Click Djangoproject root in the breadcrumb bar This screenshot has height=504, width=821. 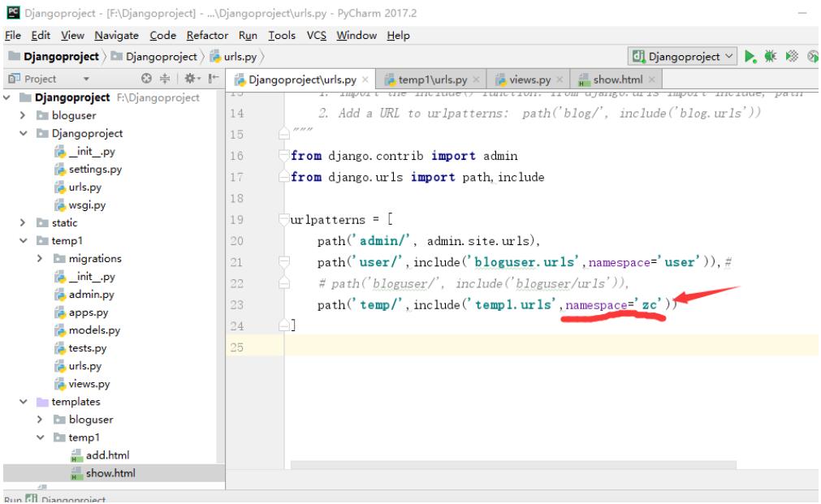[x=54, y=57]
